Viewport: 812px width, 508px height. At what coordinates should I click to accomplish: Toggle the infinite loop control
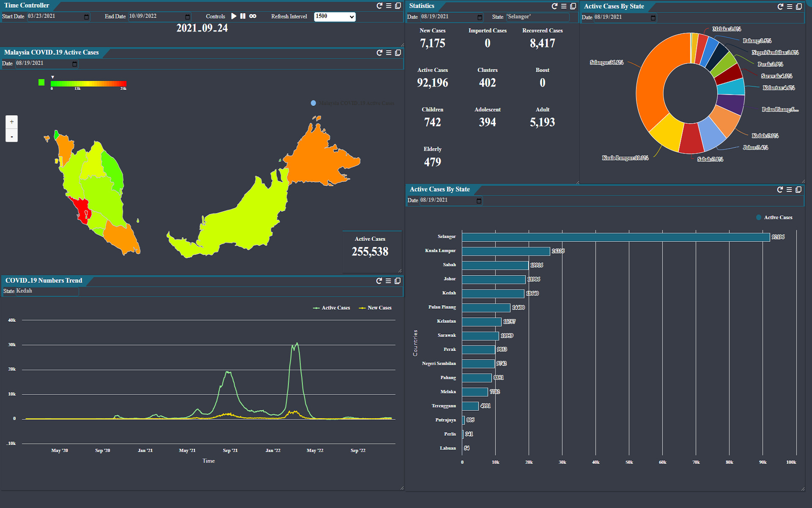(x=253, y=16)
